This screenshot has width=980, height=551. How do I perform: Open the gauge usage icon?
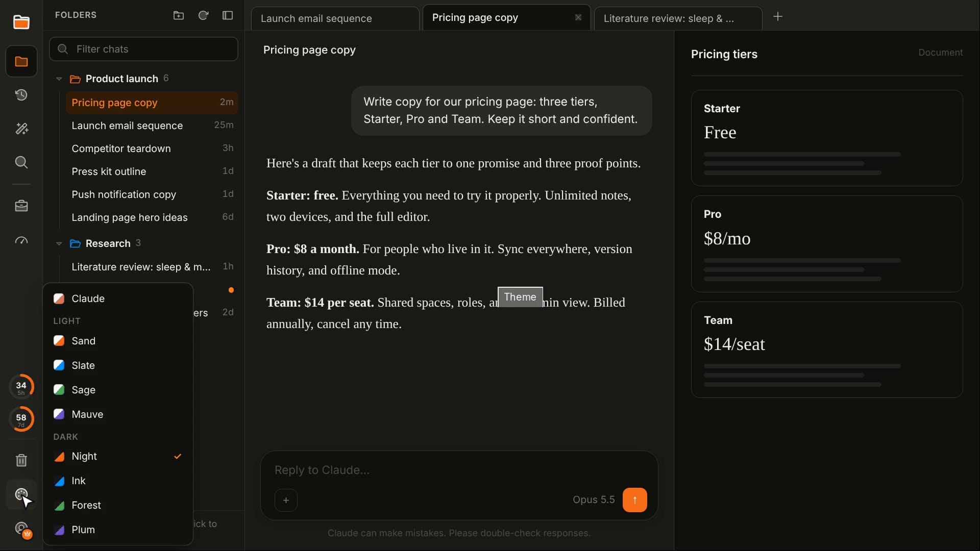pos(21,240)
